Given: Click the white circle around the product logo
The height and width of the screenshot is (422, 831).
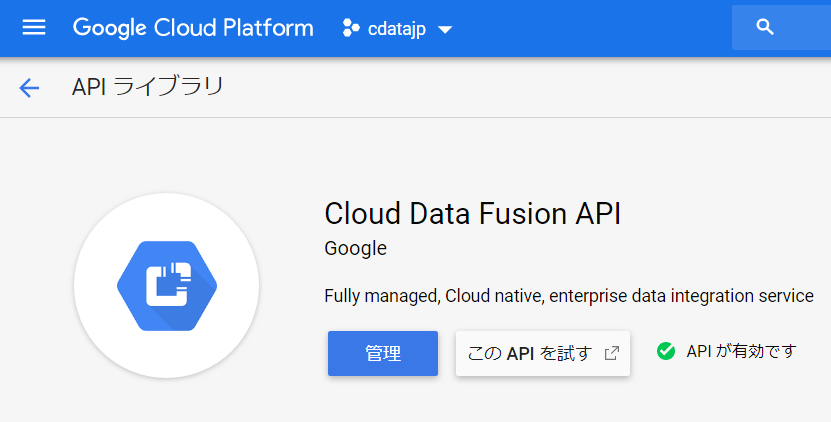Looking at the screenshot, I should (100, 320).
